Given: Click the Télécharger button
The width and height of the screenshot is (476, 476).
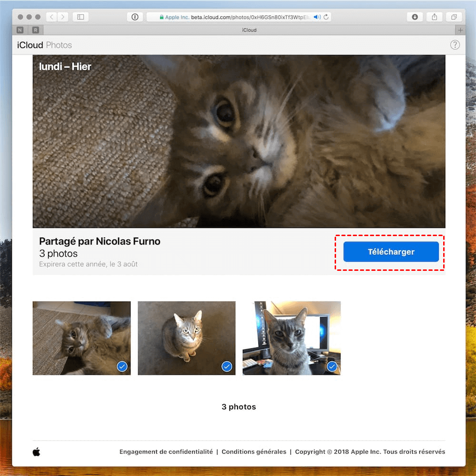Looking at the screenshot, I should click(x=391, y=252).
